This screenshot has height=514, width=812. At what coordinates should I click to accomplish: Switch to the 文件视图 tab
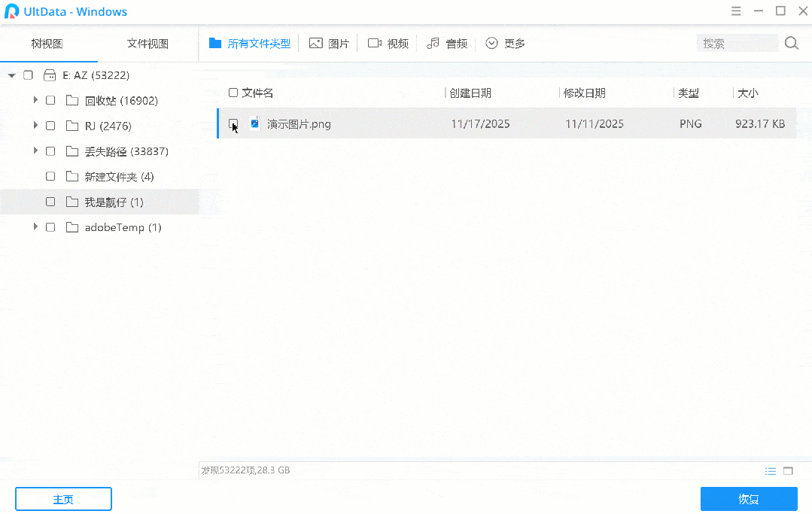click(x=147, y=44)
